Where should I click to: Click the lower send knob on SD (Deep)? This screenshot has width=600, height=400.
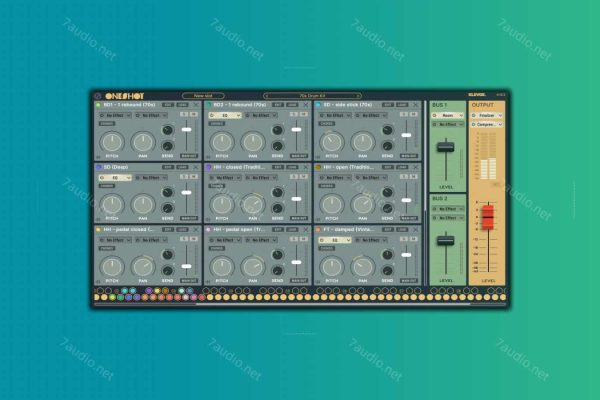(x=167, y=208)
